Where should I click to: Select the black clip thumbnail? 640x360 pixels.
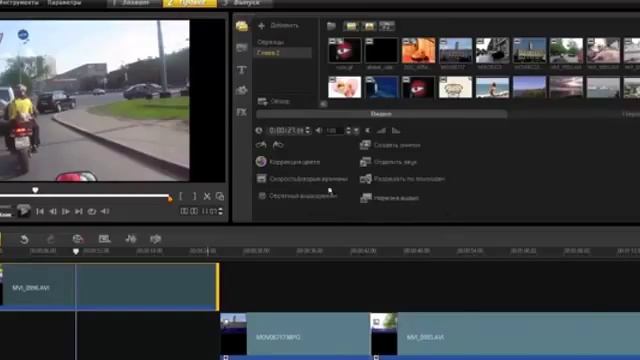[381, 51]
